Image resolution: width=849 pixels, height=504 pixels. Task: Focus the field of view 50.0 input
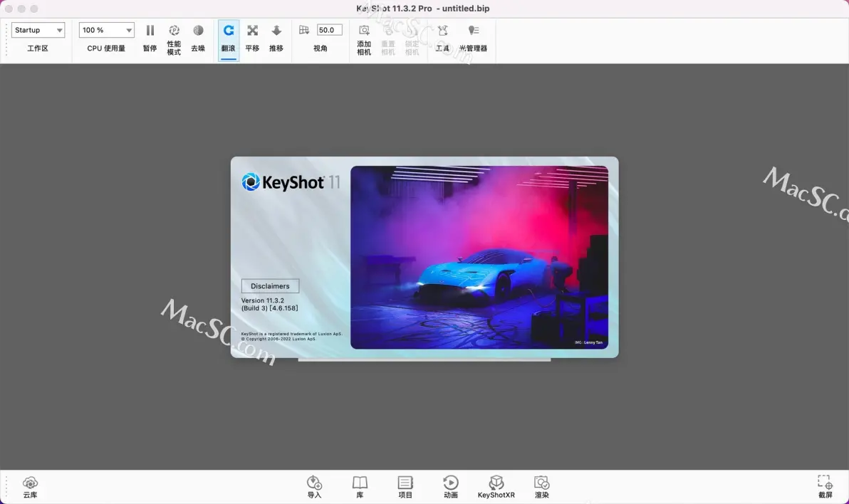pos(329,30)
